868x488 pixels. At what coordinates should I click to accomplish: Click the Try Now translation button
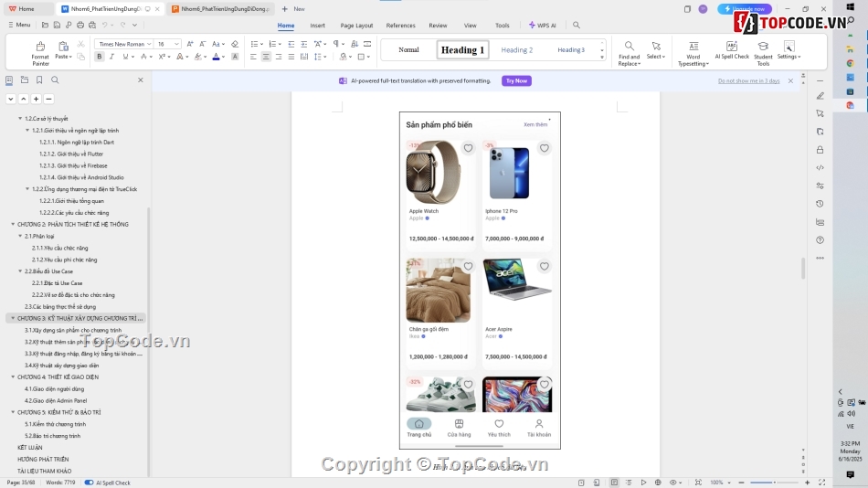click(x=516, y=80)
